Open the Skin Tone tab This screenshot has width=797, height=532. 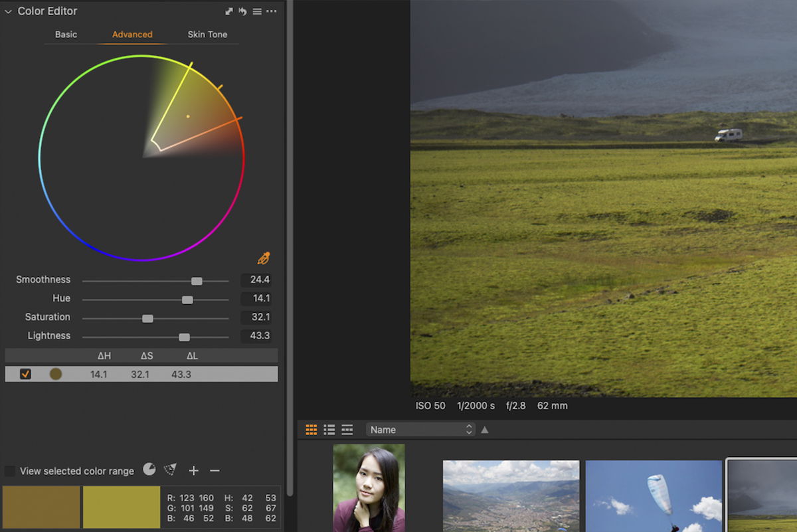click(207, 35)
